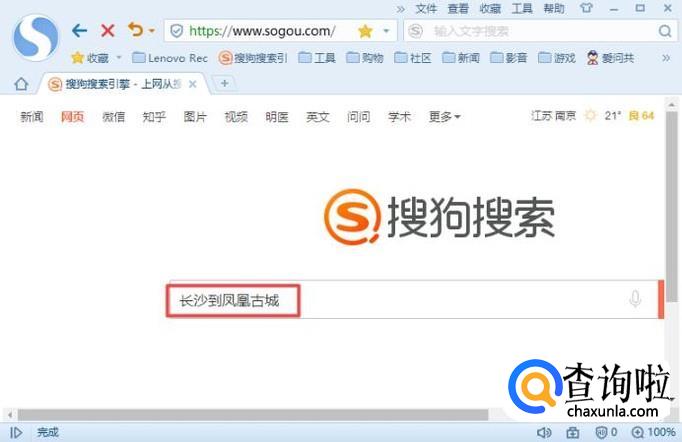Open the 知乎 search category
The height and width of the screenshot is (442, 682).
[154, 117]
